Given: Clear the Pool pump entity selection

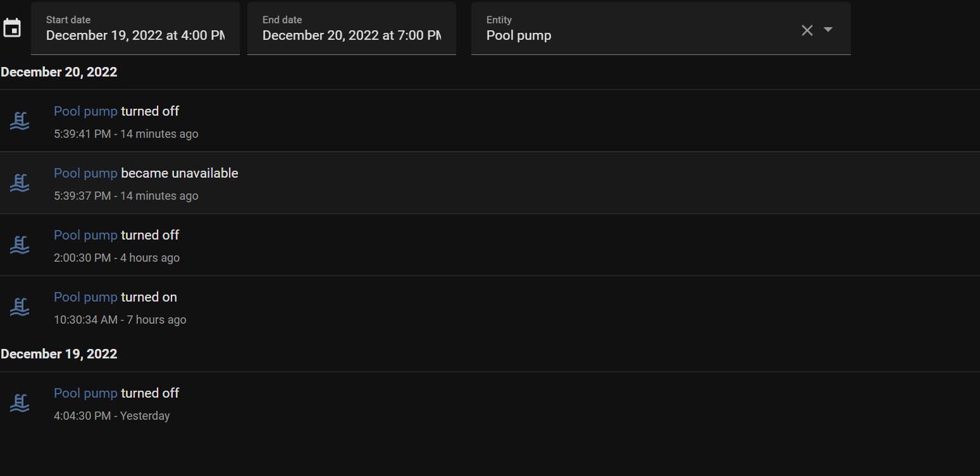Looking at the screenshot, I should pyautogui.click(x=807, y=30).
